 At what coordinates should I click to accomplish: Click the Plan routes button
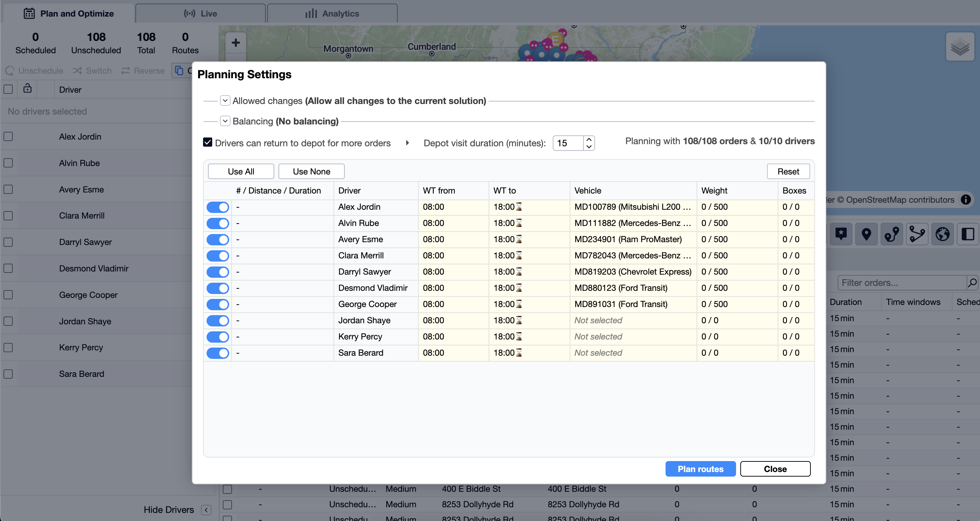700,468
